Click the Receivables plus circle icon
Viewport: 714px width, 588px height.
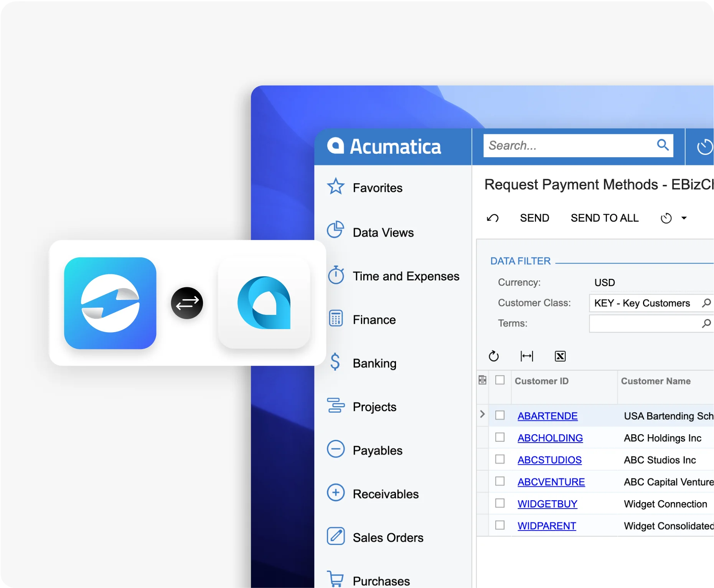[336, 492]
